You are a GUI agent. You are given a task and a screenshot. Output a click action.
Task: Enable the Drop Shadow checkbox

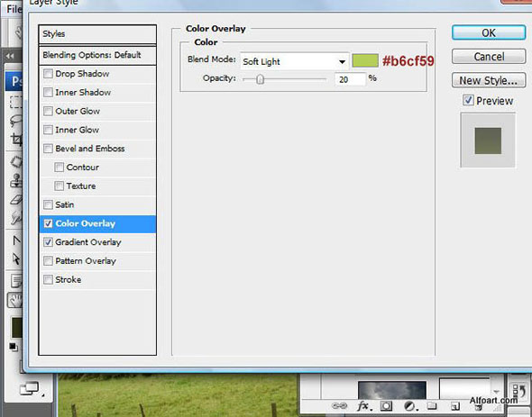(x=48, y=74)
